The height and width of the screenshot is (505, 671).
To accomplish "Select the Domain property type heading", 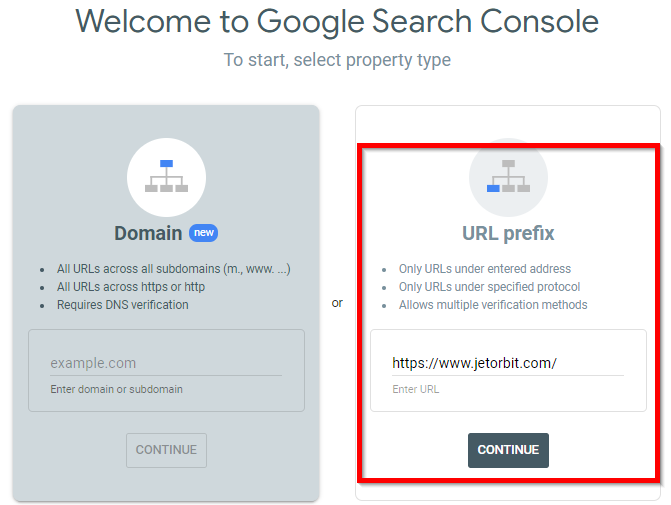I will 148,233.
